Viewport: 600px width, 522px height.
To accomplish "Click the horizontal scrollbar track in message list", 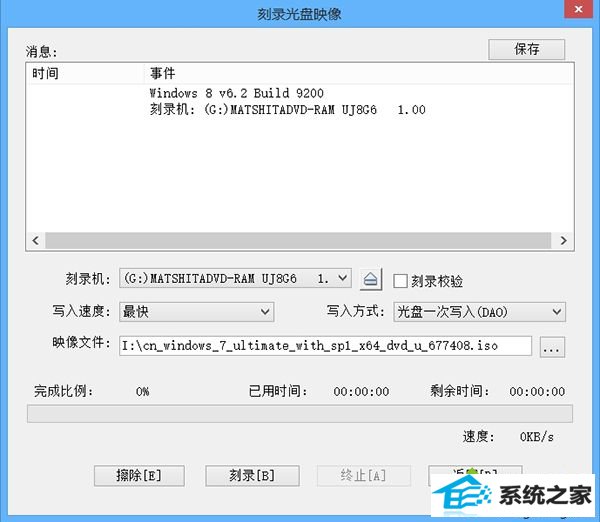I will click(x=298, y=240).
